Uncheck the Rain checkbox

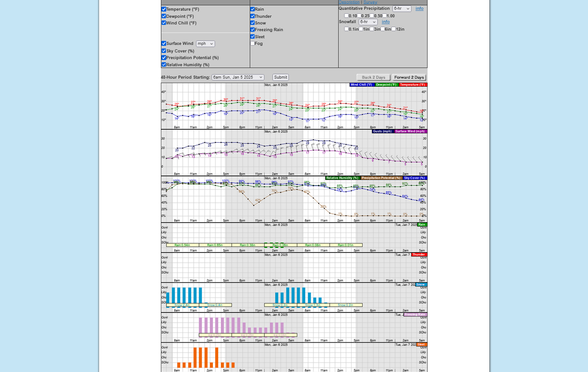252,9
